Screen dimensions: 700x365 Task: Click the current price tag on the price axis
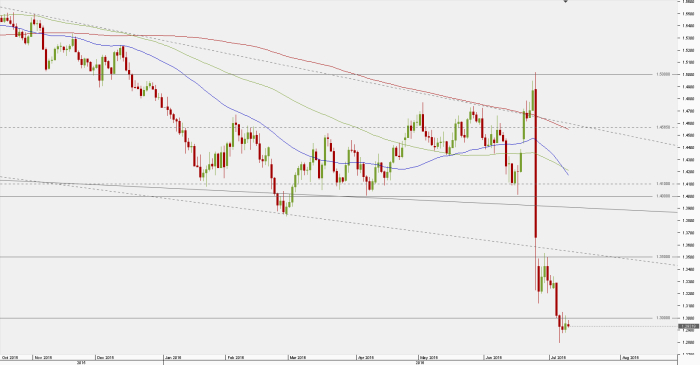tap(688, 327)
